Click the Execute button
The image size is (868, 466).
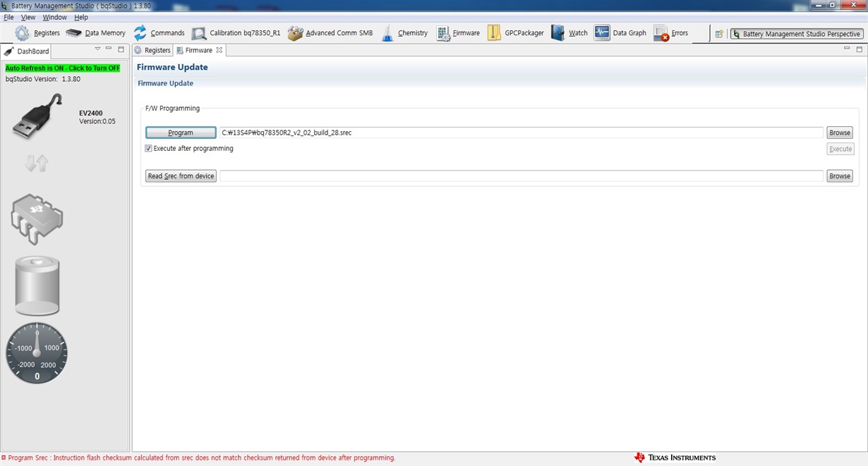(x=840, y=149)
